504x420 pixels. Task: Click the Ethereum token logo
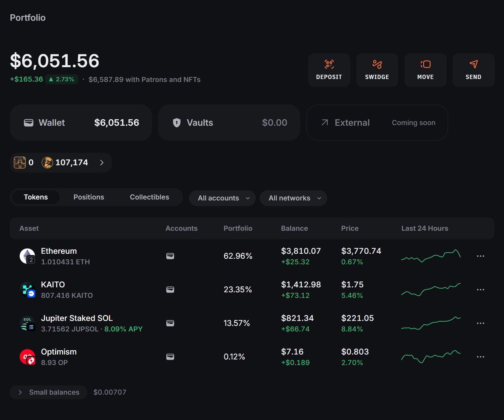[27, 256]
